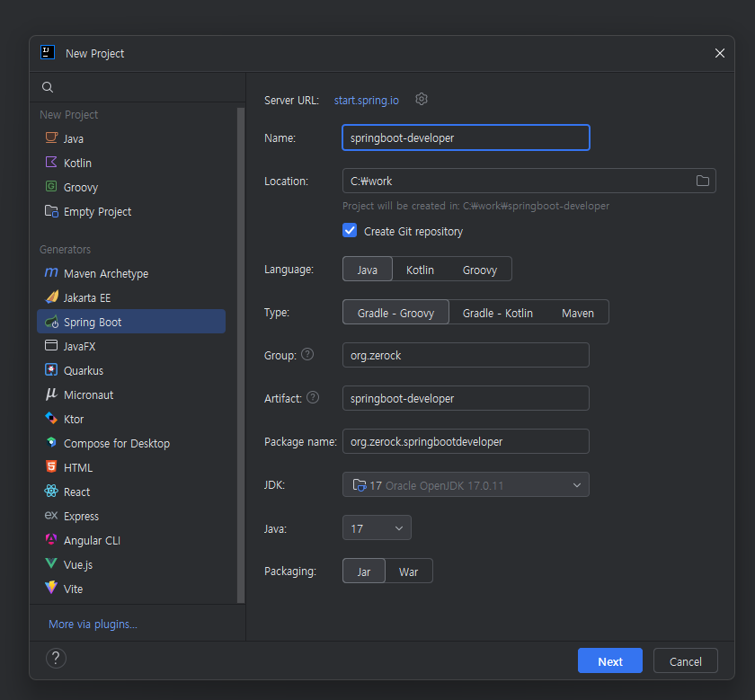Screen dimensions: 755x700
Task: Open dialog help question mark button
Action: pos(56,658)
